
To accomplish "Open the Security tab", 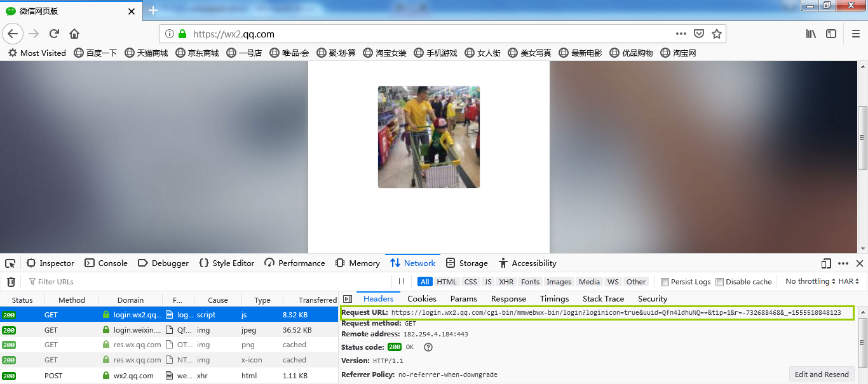I will (x=653, y=299).
